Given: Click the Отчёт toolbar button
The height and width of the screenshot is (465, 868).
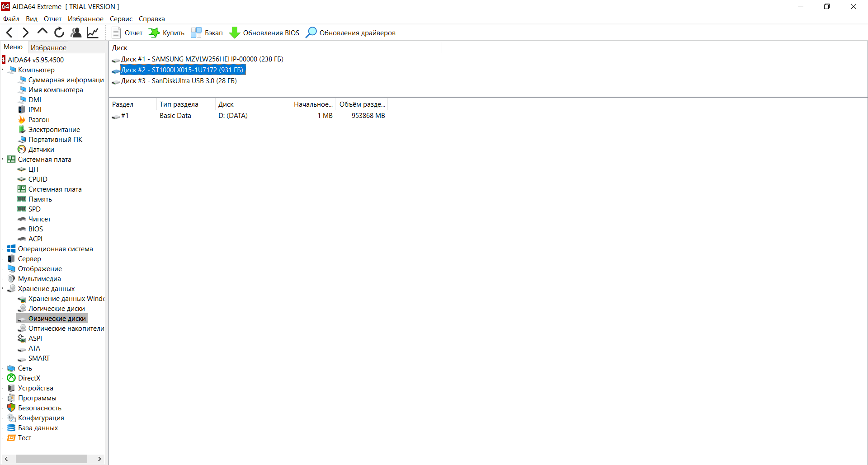Looking at the screenshot, I should [x=127, y=33].
